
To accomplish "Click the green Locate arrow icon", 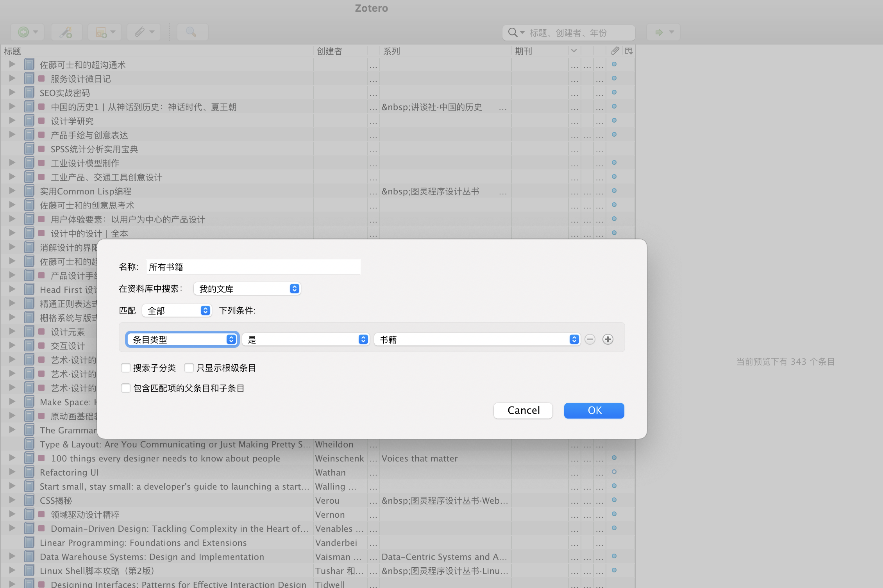I will [x=659, y=32].
